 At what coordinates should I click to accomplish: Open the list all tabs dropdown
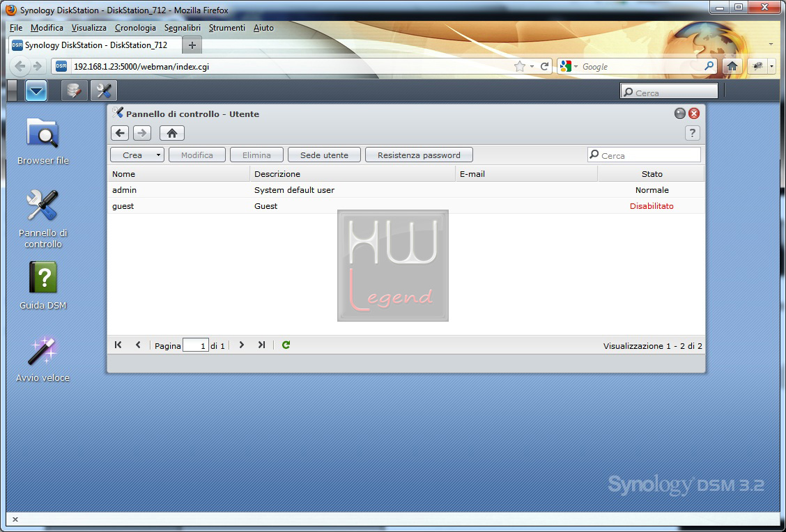(771, 45)
